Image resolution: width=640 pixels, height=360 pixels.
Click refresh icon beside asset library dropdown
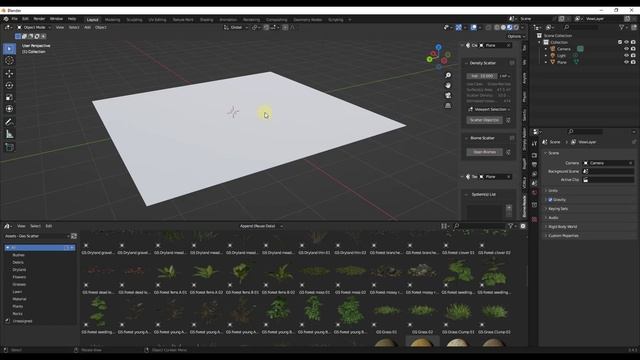[74, 236]
